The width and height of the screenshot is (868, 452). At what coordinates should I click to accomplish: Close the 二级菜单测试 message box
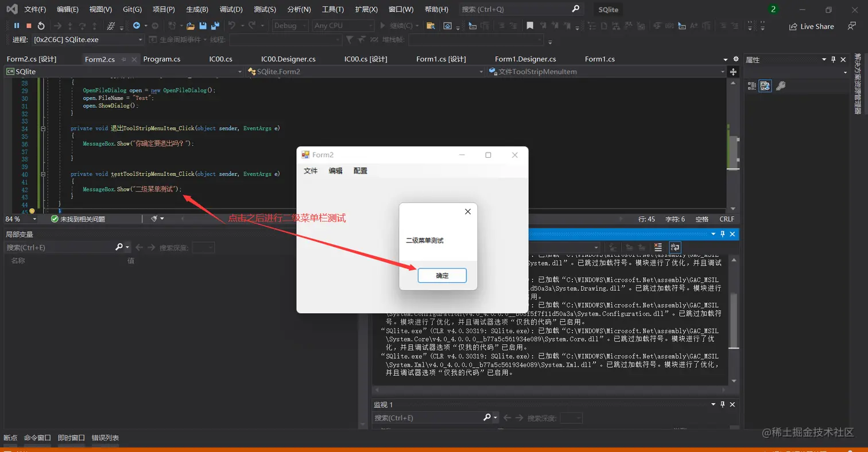coord(467,212)
